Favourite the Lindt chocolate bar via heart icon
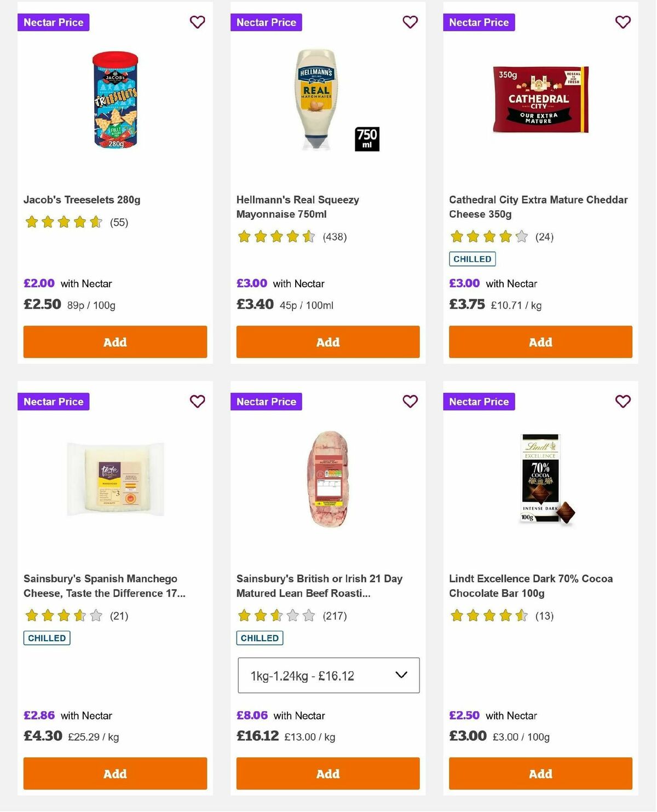Viewport: 657px width, 812px height. tap(622, 401)
